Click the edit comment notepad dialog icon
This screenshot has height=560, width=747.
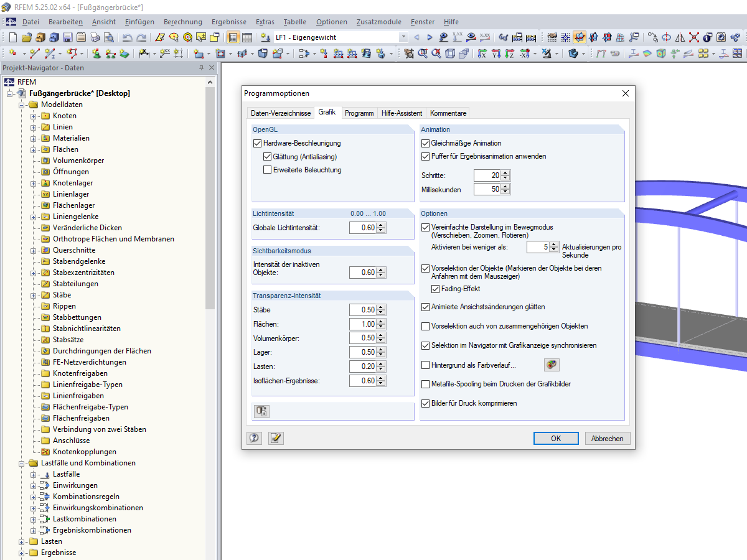276,438
